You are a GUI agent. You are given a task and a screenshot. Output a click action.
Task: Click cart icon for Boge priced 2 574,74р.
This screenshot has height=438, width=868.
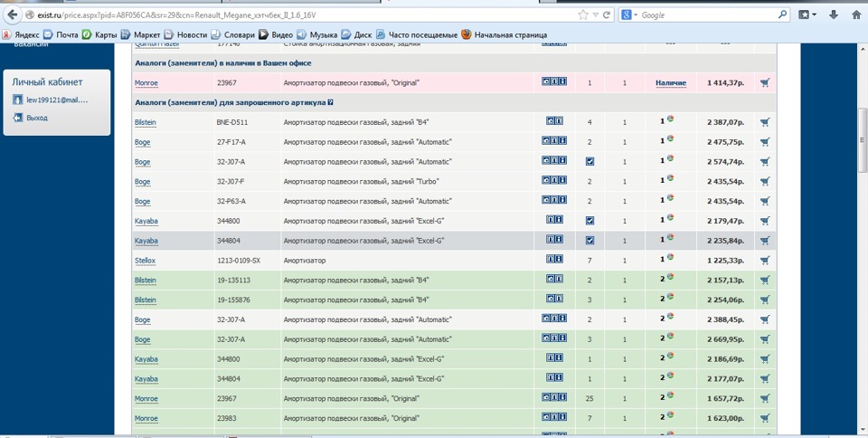click(x=765, y=162)
